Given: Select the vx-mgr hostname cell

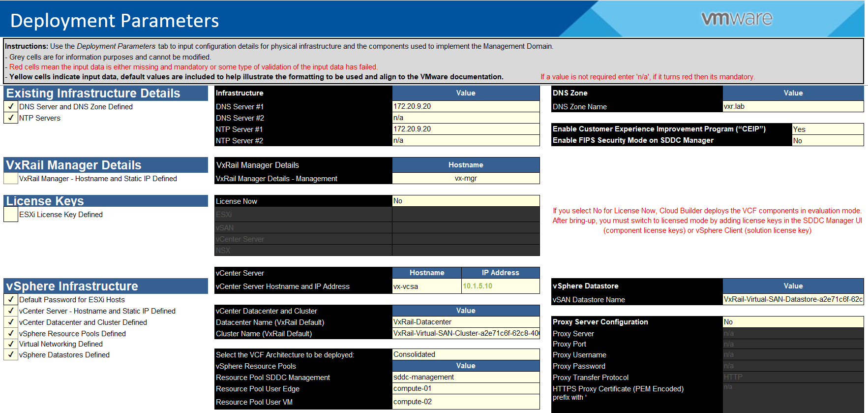Looking at the screenshot, I should (x=466, y=178).
